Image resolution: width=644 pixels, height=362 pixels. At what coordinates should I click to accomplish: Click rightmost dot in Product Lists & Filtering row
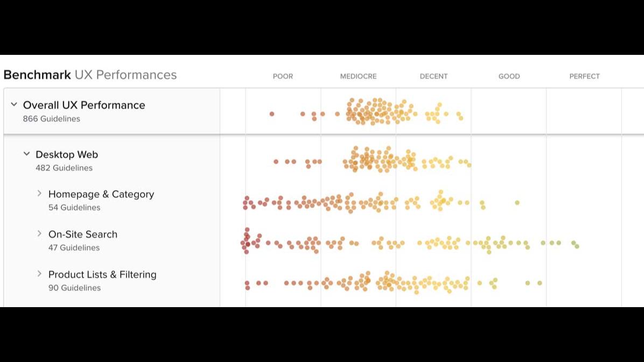pyautogui.click(x=540, y=283)
